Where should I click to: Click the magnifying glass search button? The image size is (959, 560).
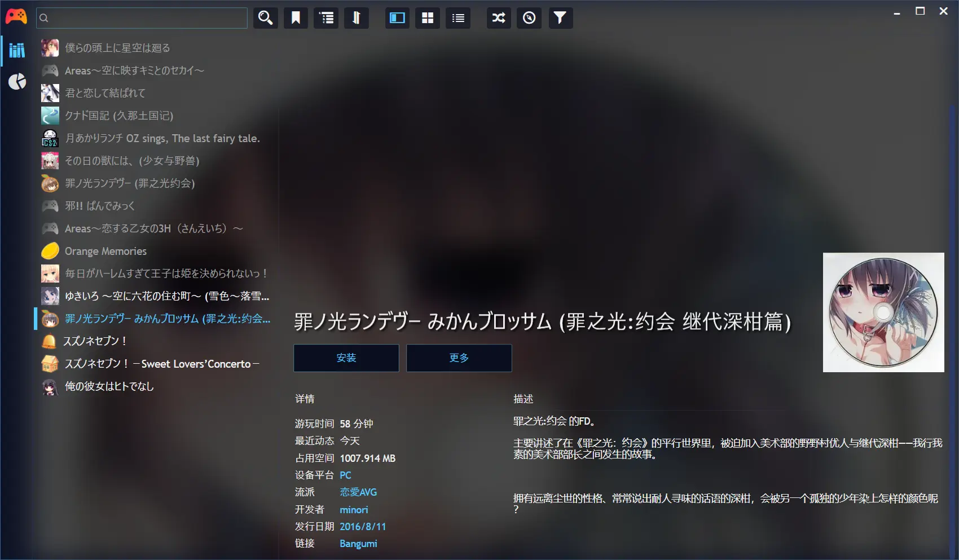[x=265, y=18]
